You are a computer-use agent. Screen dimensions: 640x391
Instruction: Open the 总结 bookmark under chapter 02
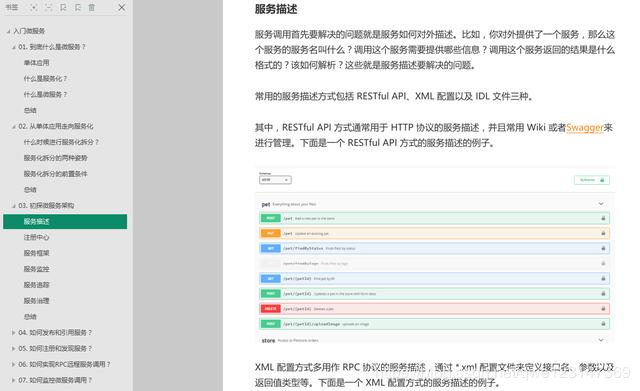[x=30, y=190]
